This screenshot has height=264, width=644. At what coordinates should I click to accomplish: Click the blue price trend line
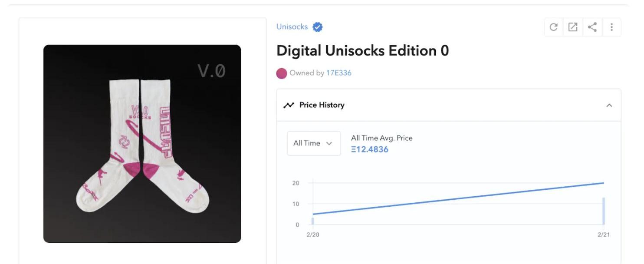point(458,198)
